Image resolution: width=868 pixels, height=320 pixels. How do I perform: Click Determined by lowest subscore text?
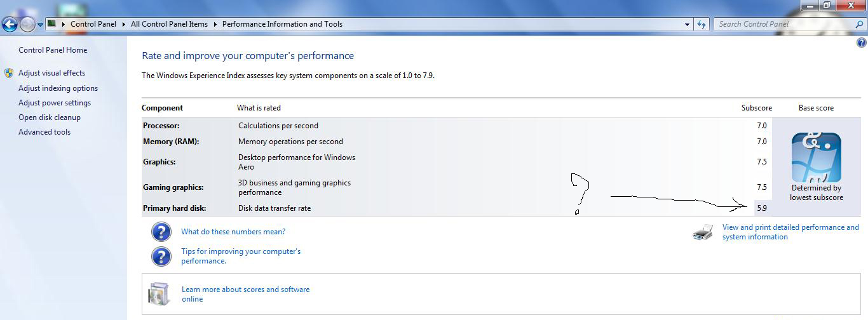coord(817,192)
